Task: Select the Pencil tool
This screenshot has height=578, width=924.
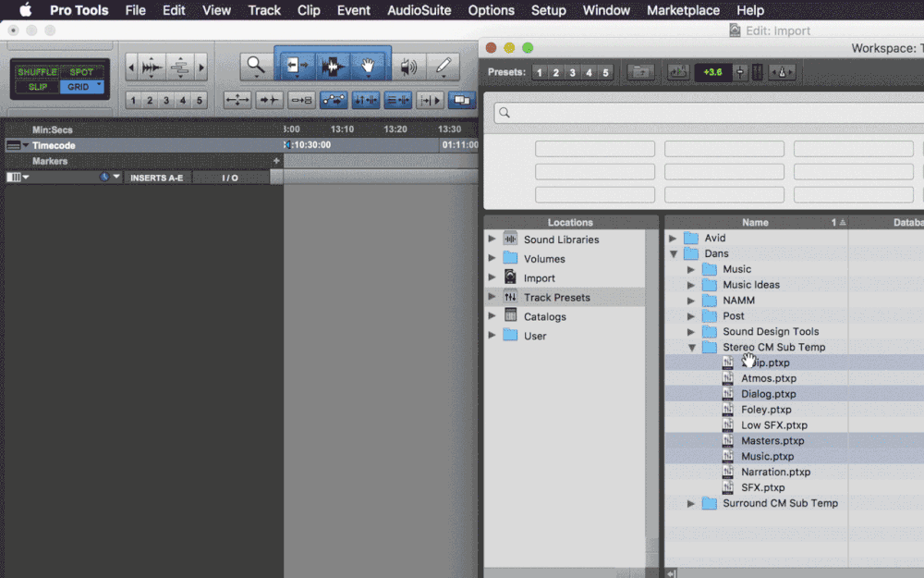Action: (x=444, y=67)
